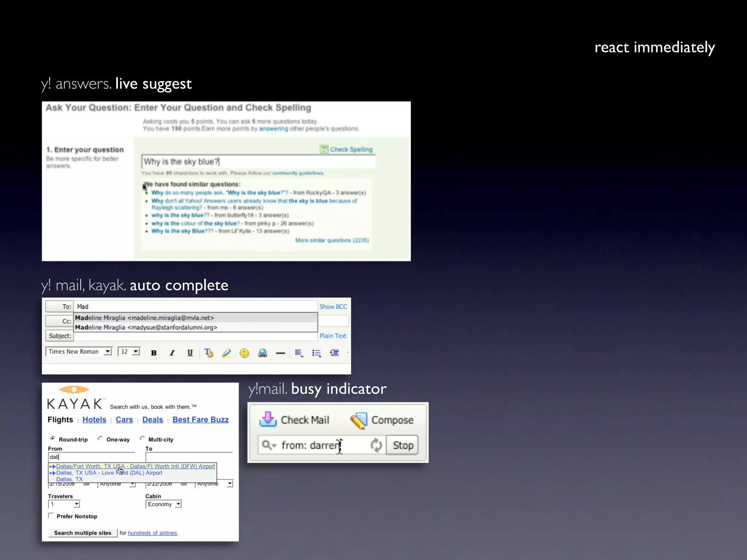Image resolution: width=747 pixels, height=560 pixels.
Task: Click the Subject: label button
Action: (x=59, y=336)
